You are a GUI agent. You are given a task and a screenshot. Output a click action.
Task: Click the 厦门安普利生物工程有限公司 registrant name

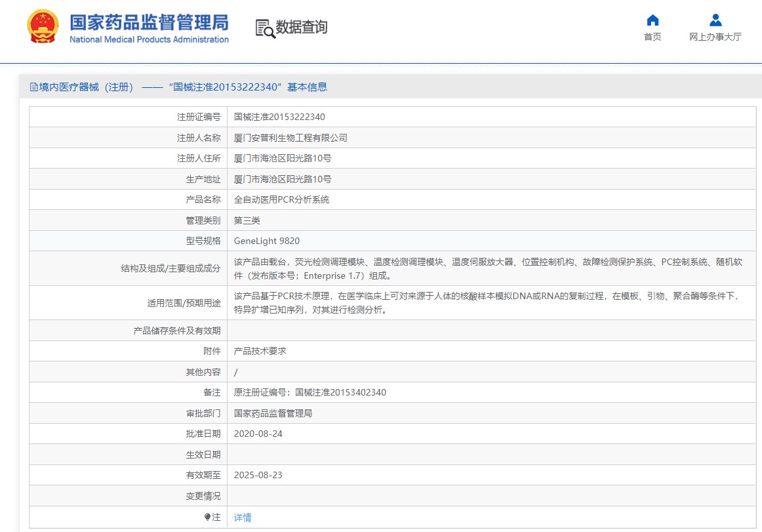[291, 138]
